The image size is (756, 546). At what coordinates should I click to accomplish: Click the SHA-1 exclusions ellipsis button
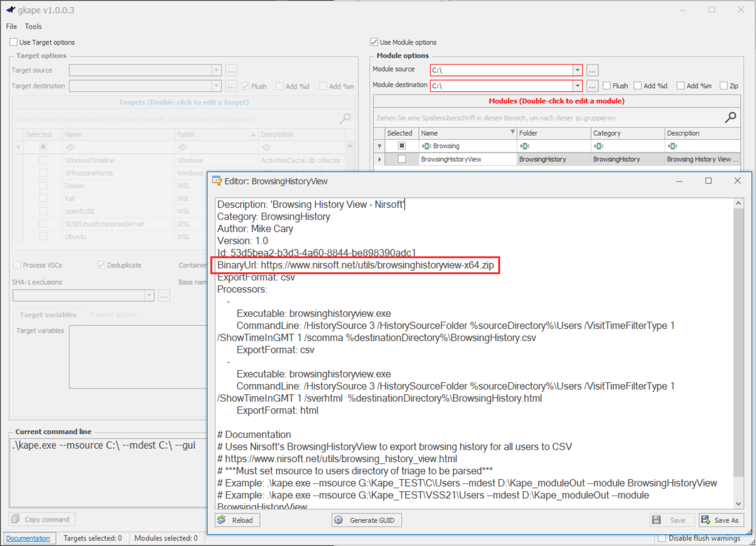(164, 296)
